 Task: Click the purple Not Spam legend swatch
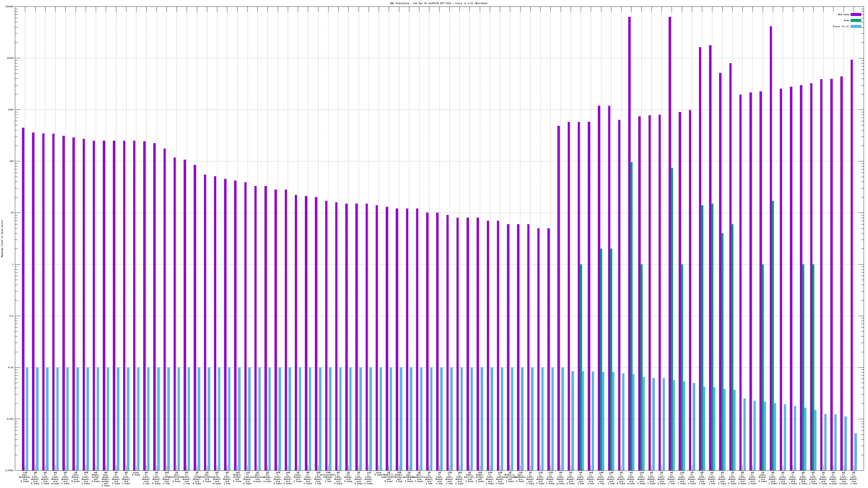[856, 14]
